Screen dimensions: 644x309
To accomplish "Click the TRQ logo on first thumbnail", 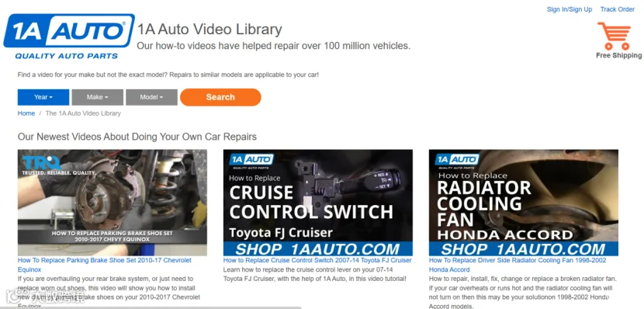I will [41, 162].
